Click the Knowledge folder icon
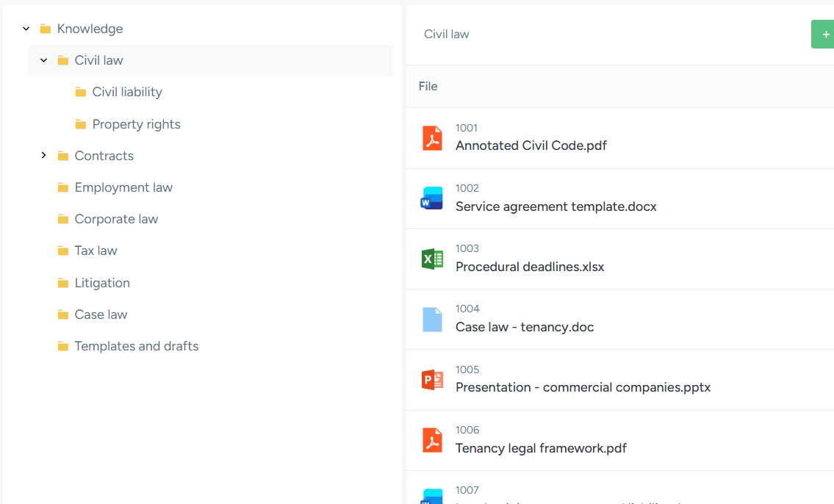834x504 pixels. pos(46,29)
